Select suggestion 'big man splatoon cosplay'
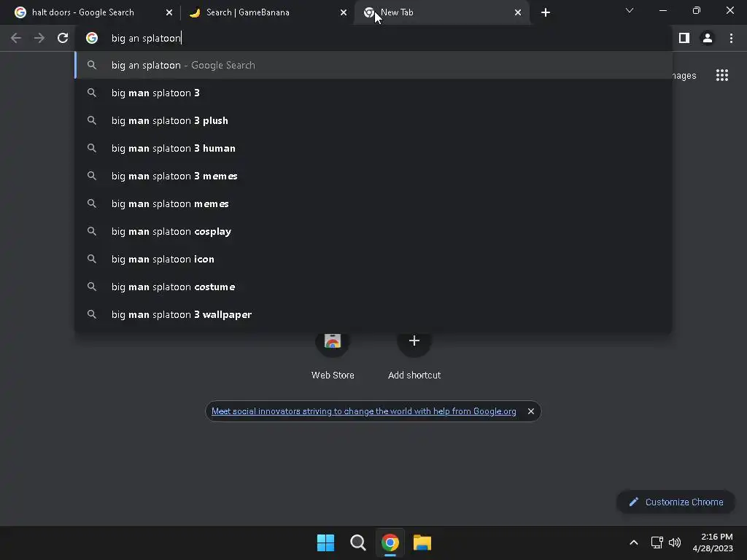Viewport: 747px width, 560px height. [373, 231]
